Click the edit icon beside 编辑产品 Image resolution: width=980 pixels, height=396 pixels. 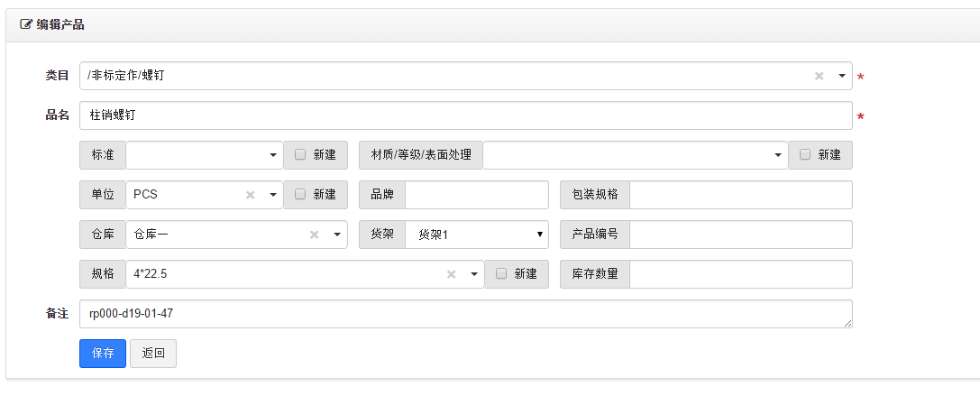[26, 24]
